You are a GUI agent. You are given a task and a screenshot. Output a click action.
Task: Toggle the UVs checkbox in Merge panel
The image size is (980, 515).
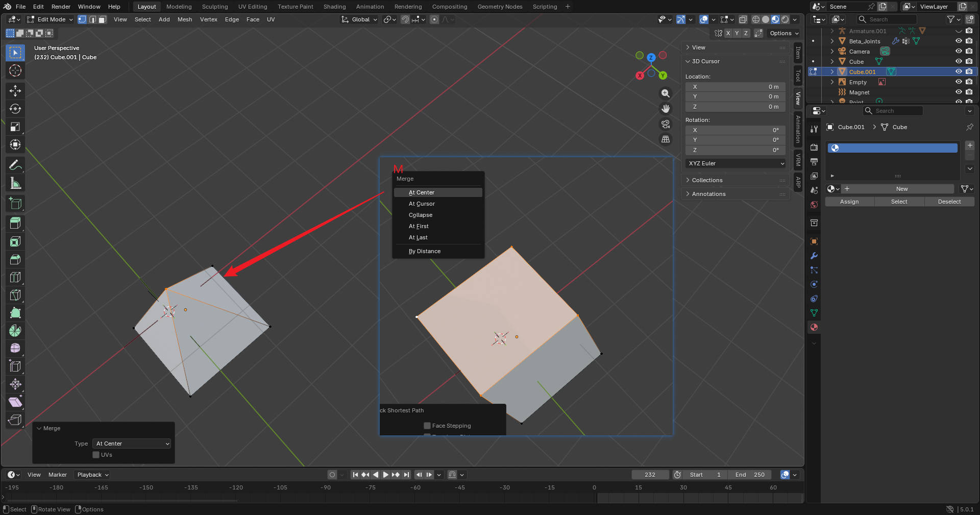96,455
